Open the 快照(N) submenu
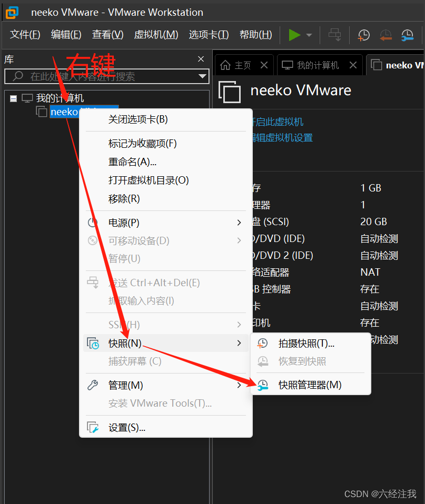Screen dimensions: 425x504 (x=166, y=343)
